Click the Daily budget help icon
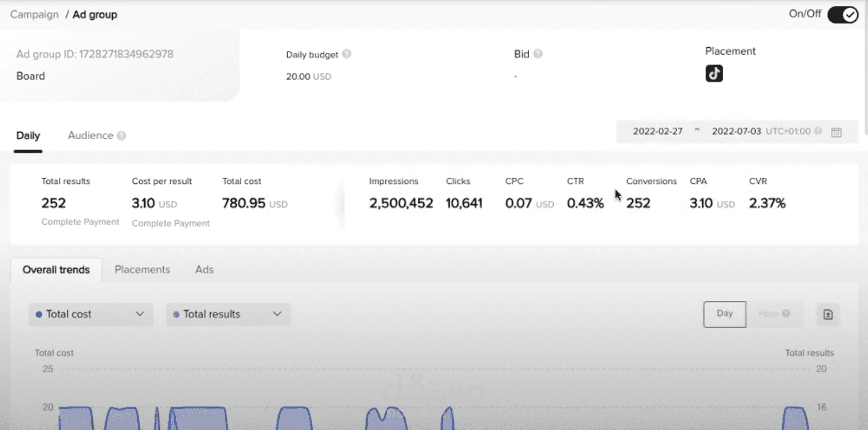Image resolution: width=868 pixels, height=430 pixels. [x=346, y=54]
